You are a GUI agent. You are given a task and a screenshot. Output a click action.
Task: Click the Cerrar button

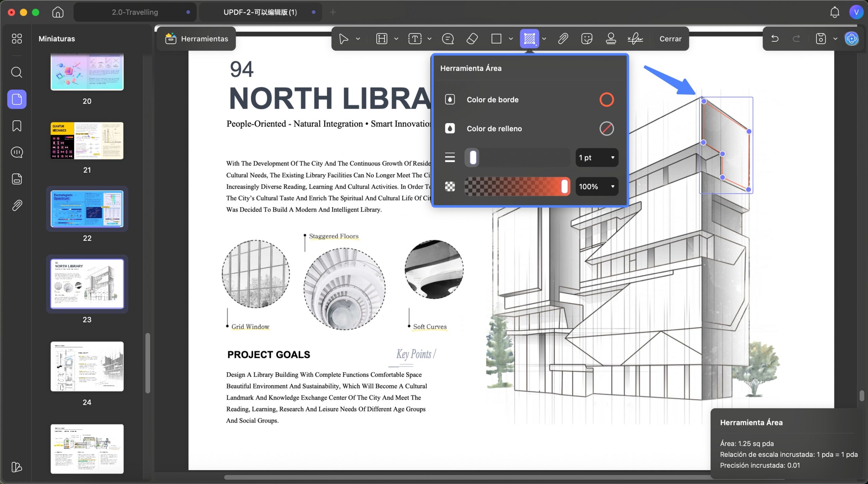tap(670, 39)
